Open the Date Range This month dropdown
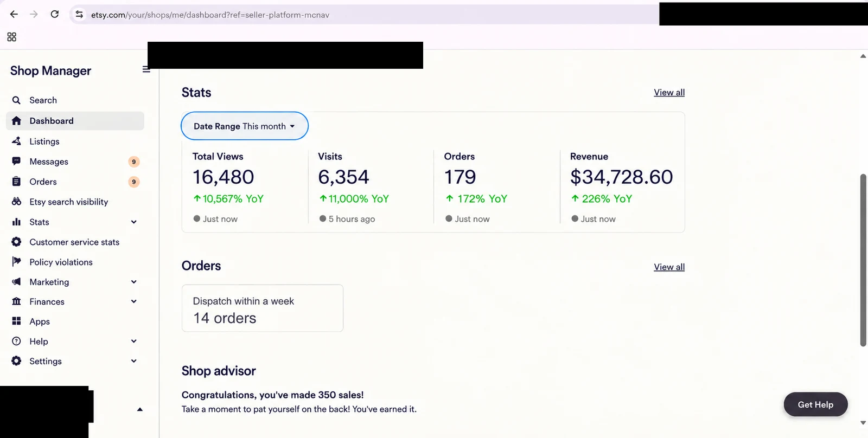The image size is (868, 438). pos(245,126)
